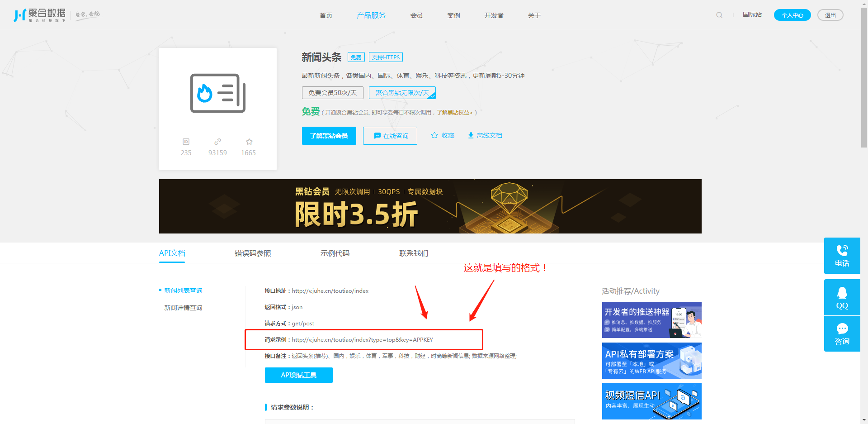The width and height of the screenshot is (868, 424).
Task: Open the 电话 phone contact widget
Action: (842, 256)
